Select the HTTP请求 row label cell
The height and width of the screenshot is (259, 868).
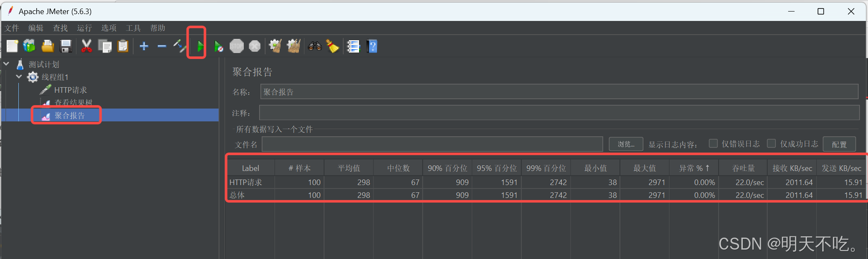click(x=251, y=182)
